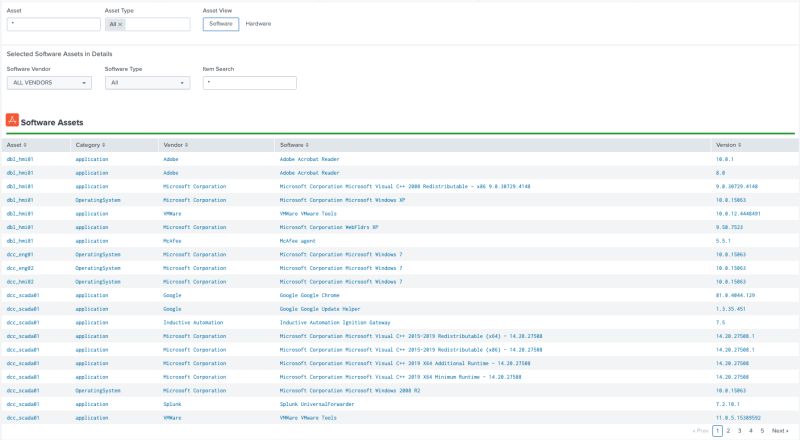
Task: Go to results page 3
Action: coord(740,431)
